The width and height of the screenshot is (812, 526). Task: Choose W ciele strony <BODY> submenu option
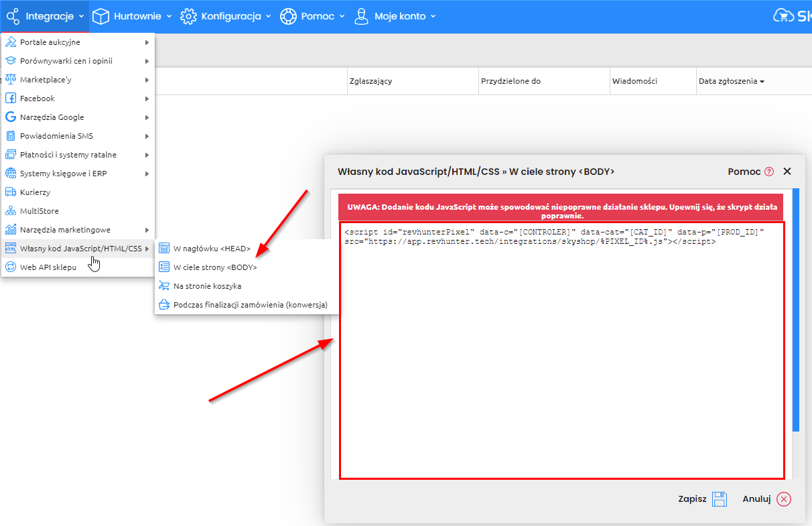point(247,267)
